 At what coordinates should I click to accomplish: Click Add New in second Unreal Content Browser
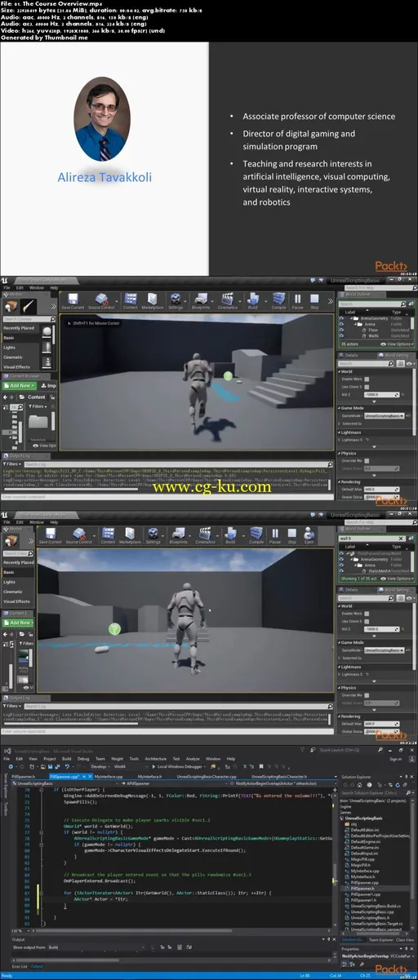click(18, 623)
